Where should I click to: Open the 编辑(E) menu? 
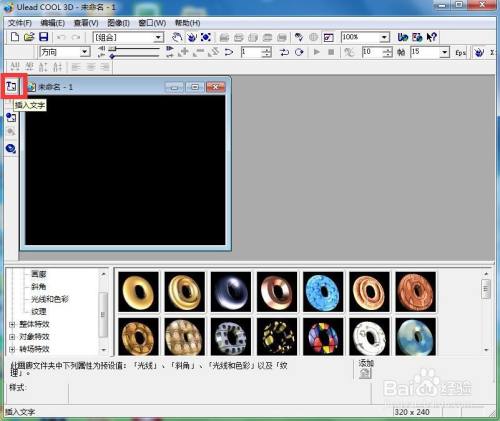[x=52, y=23]
